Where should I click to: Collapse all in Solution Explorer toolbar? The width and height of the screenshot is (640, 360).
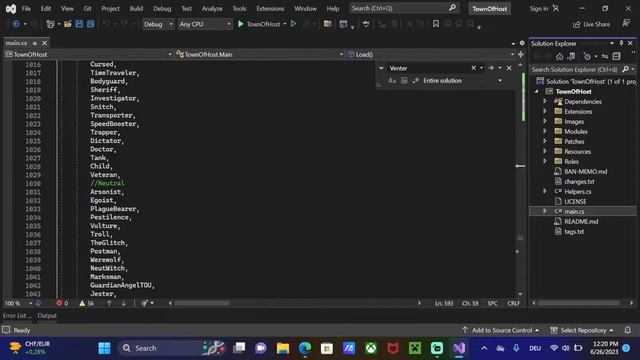616,56
